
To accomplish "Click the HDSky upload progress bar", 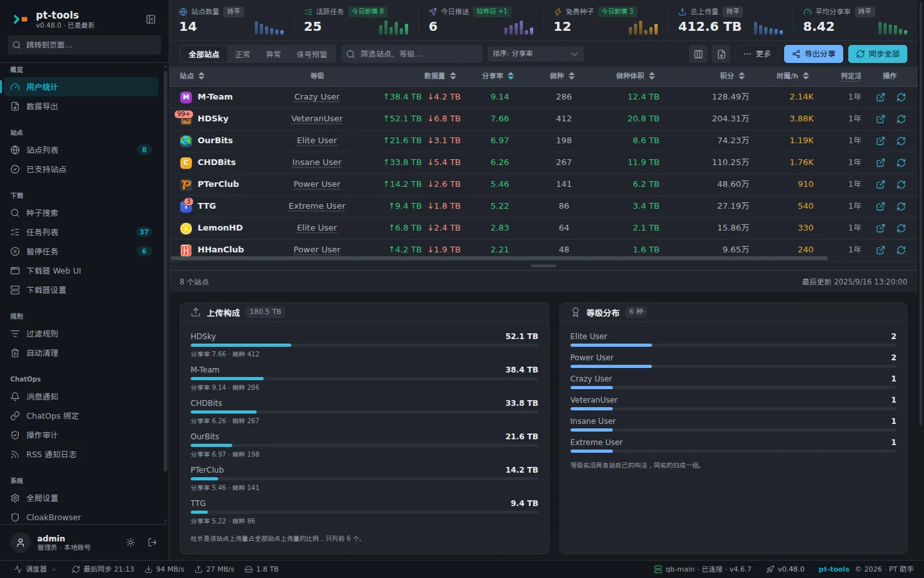I will coord(364,345).
